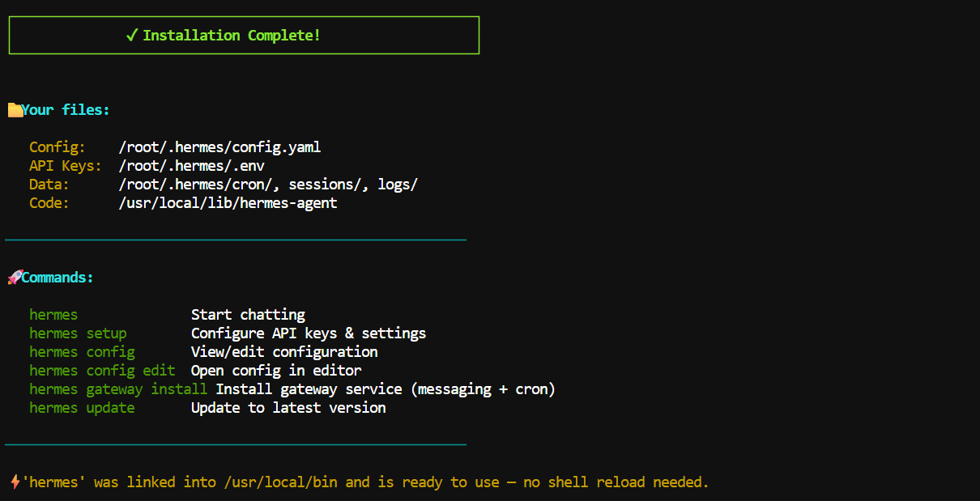This screenshot has width=980, height=501.
Task: Click the 'Config:' label
Action: tap(58, 147)
